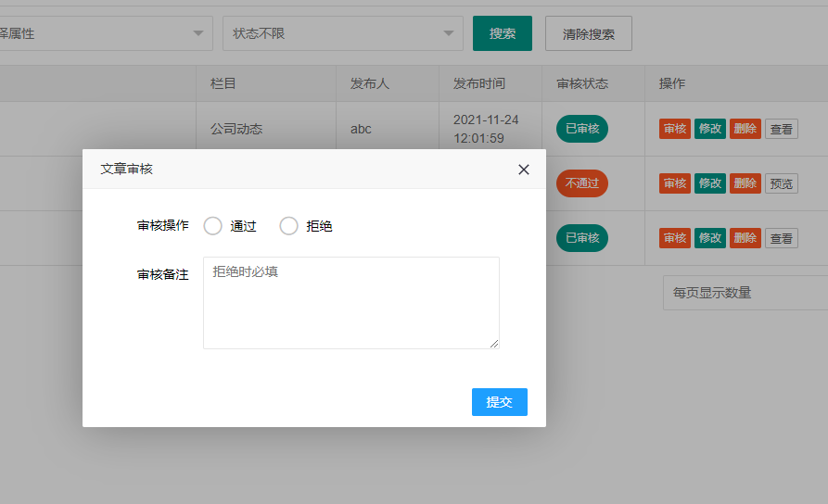Click 审核 in the first row
This screenshot has height=504, width=828.
675,129
